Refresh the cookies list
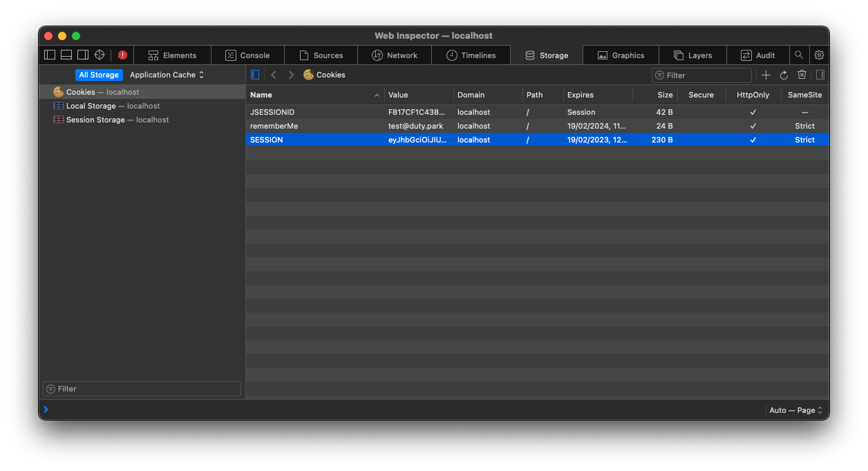868x471 pixels. 784,75
